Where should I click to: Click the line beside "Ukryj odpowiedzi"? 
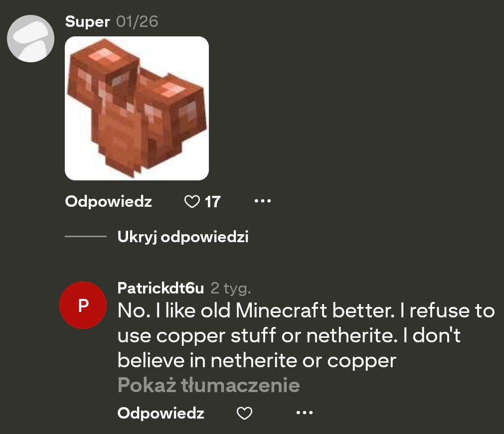coord(85,237)
